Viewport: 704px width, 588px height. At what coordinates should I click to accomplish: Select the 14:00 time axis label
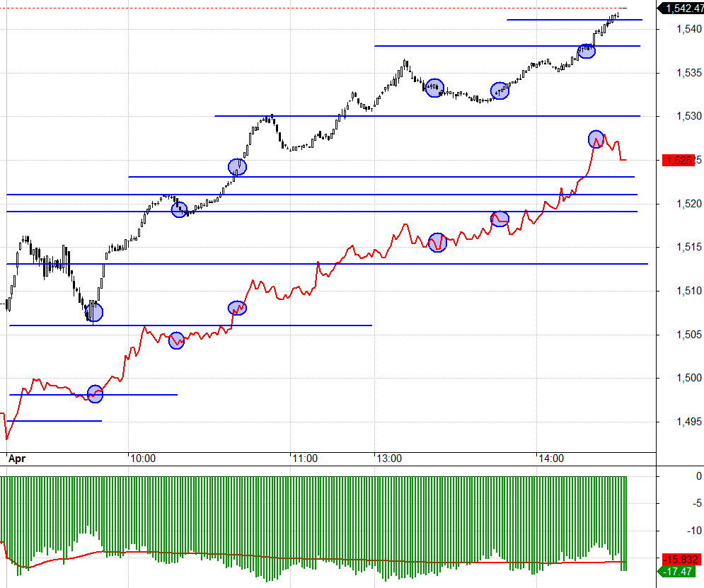point(550,459)
